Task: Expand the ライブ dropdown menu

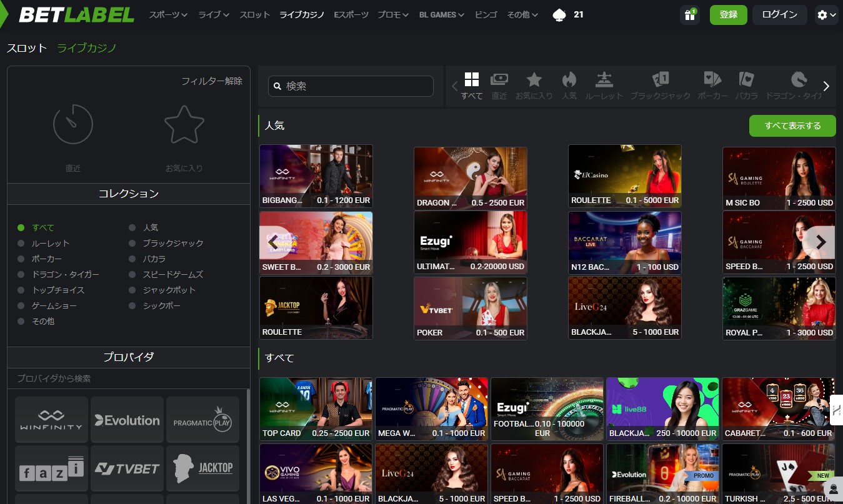Action: click(x=214, y=14)
